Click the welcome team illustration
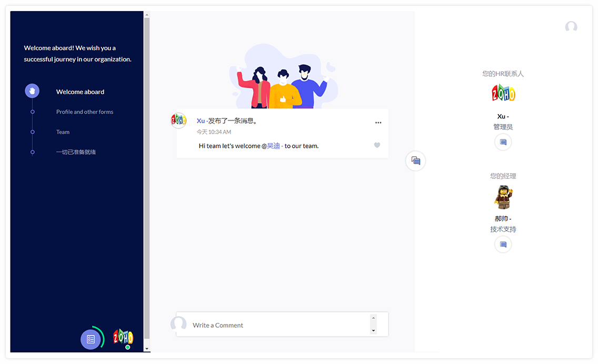 283,76
